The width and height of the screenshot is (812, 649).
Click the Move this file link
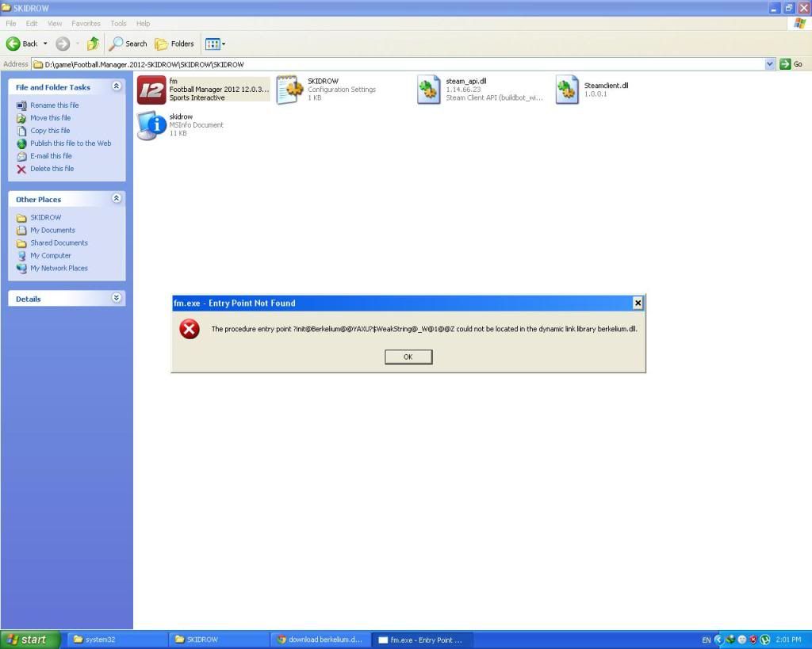[50, 118]
